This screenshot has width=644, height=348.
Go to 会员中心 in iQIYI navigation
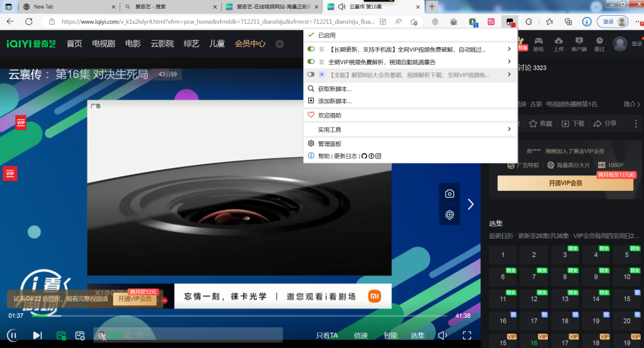250,43
